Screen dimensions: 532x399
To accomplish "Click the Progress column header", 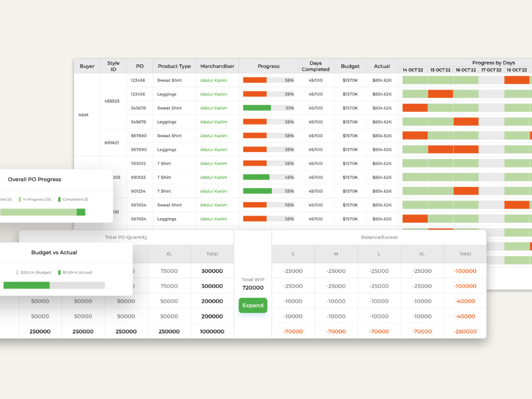I will pyautogui.click(x=268, y=66).
